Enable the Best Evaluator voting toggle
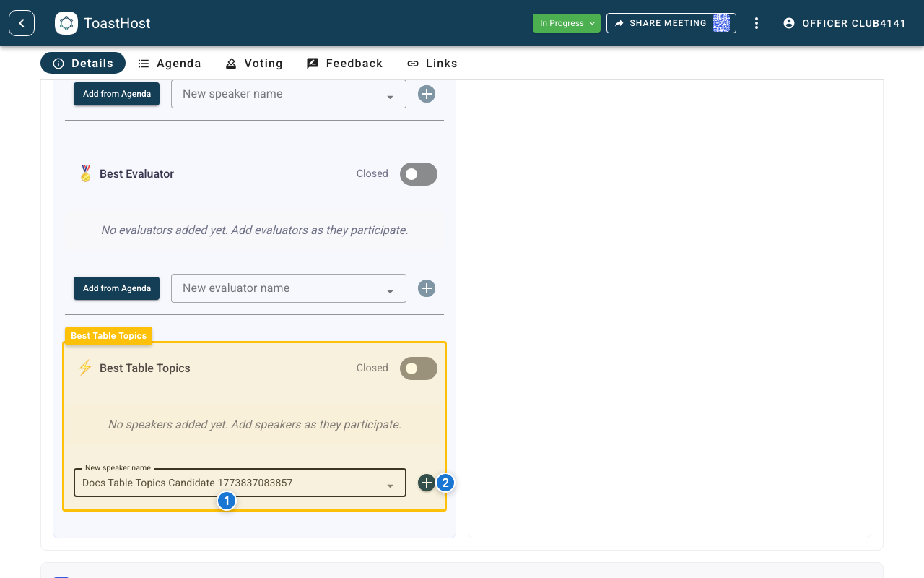Image resolution: width=924 pixels, height=578 pixels. point(418,173)
